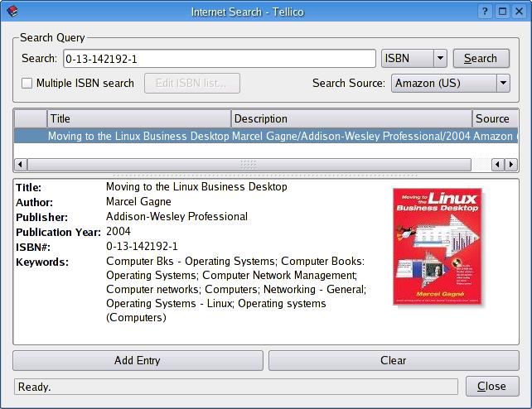Click the Add Entry button

coord(138,360)
